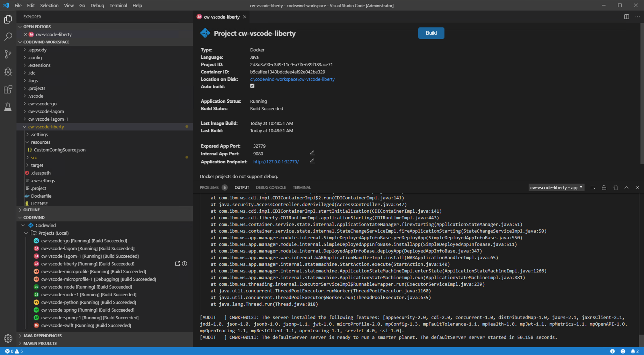Follow the Application Endpoint link
Image resolution: width=644 pixels, height=355 pixels.
[276, 162]
